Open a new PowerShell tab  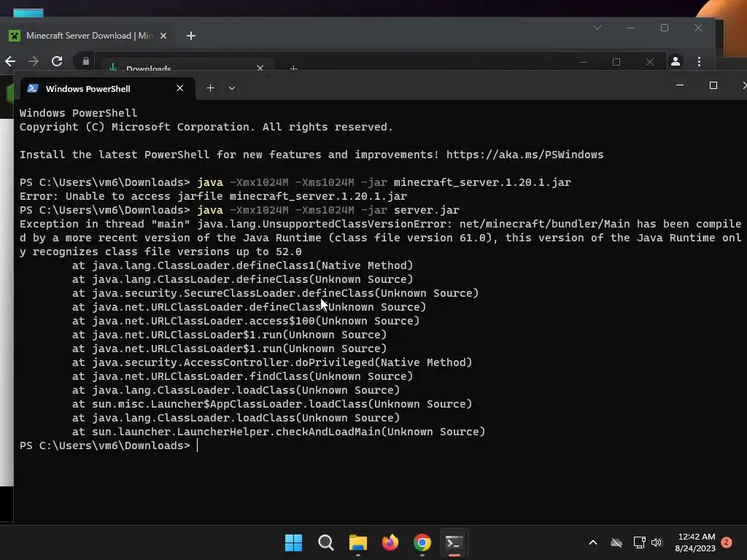tap(210, 88)
